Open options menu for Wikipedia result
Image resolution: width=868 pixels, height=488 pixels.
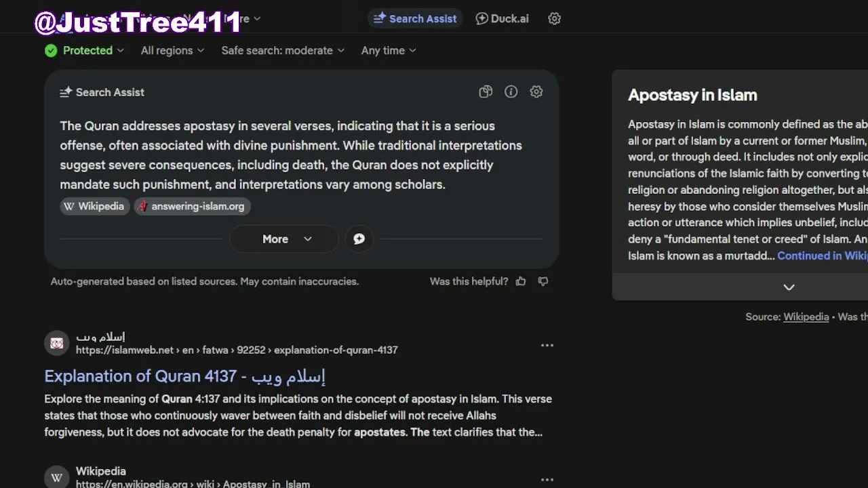click(x=547, y=479)
